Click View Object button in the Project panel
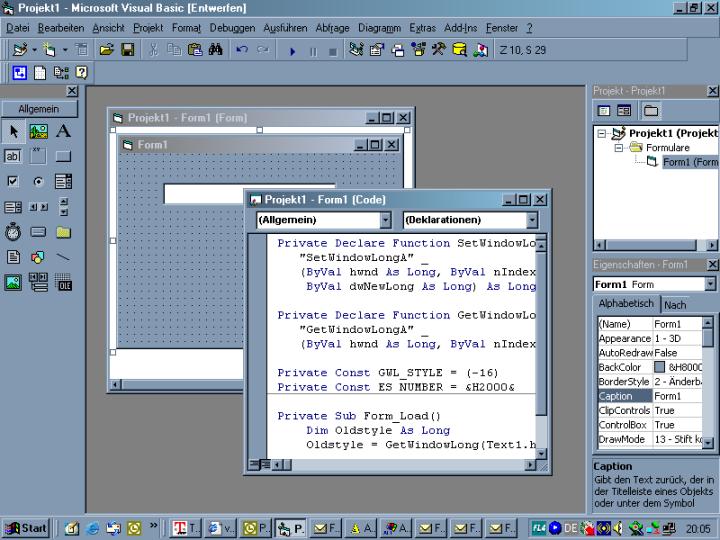Screen dimensions: 720x540 [624, 110]
